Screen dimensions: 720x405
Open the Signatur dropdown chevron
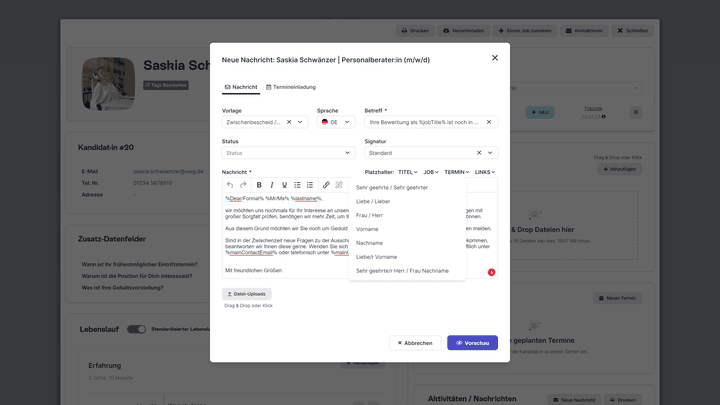click(490, 153)
